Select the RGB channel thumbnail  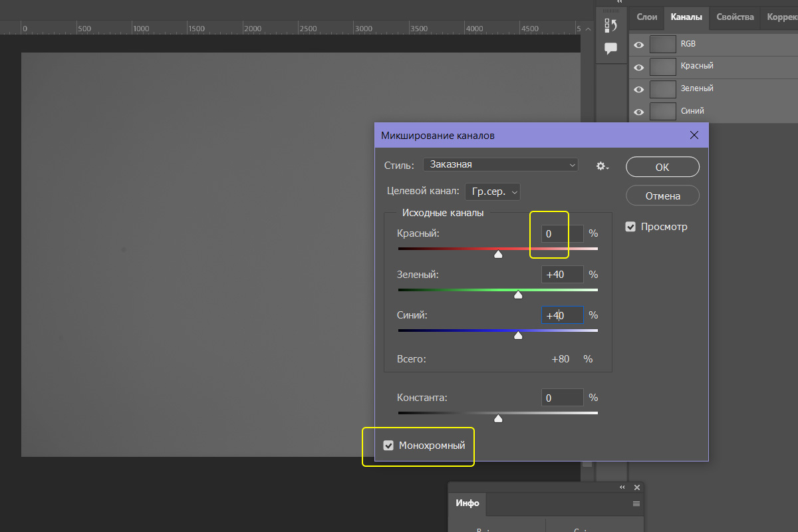coord(662,44)
